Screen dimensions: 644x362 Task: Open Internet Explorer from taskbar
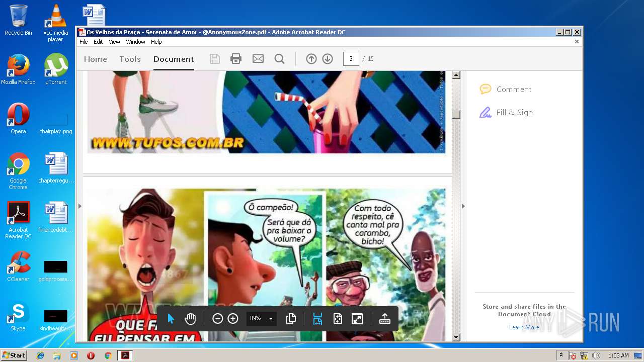[x=40, y=355]
